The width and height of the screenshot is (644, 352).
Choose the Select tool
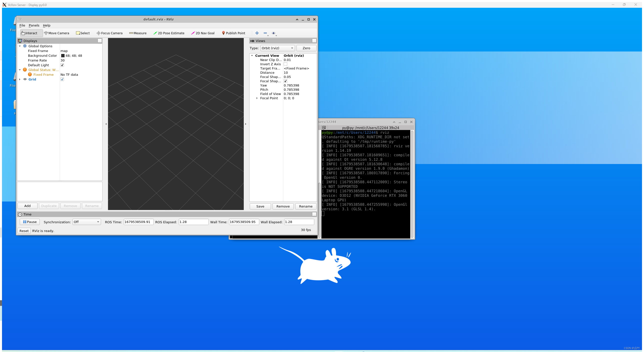point(83,33)
